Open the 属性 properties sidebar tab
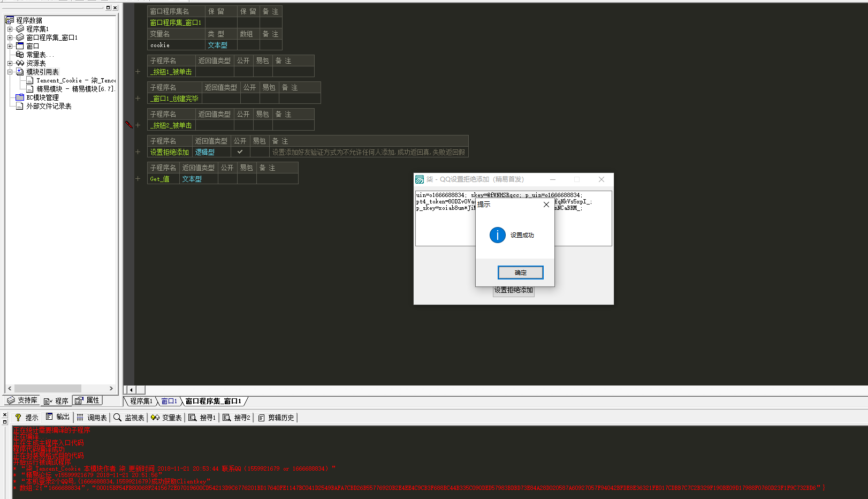 87,400
